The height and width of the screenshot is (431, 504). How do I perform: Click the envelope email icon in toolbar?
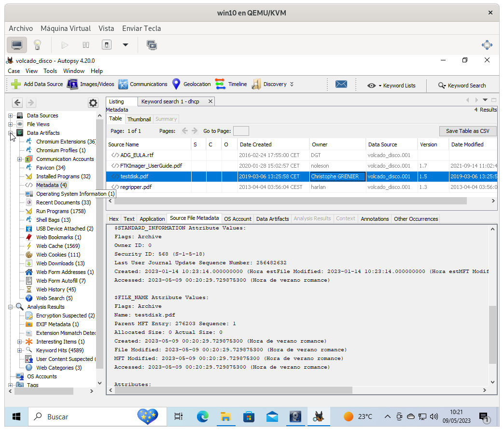click(x=341, y=84)
